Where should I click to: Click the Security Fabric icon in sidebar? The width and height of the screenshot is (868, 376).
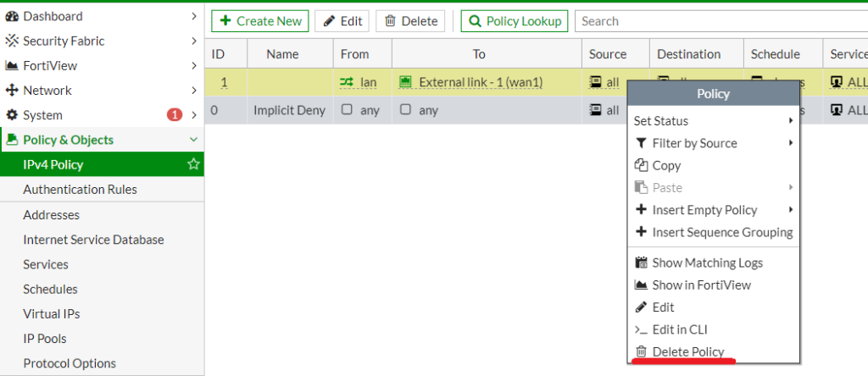(x=12, y=41)
